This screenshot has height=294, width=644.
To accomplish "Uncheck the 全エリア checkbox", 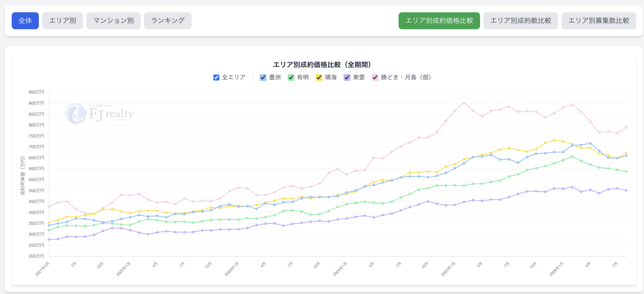I will pyautogui.click(x=216, y=78).
